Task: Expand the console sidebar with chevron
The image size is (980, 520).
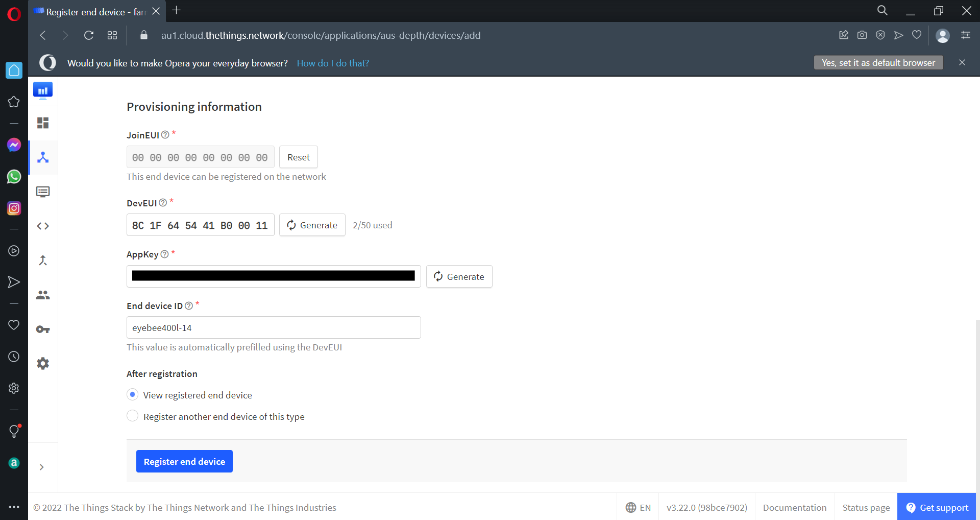Action: (42, 467)
